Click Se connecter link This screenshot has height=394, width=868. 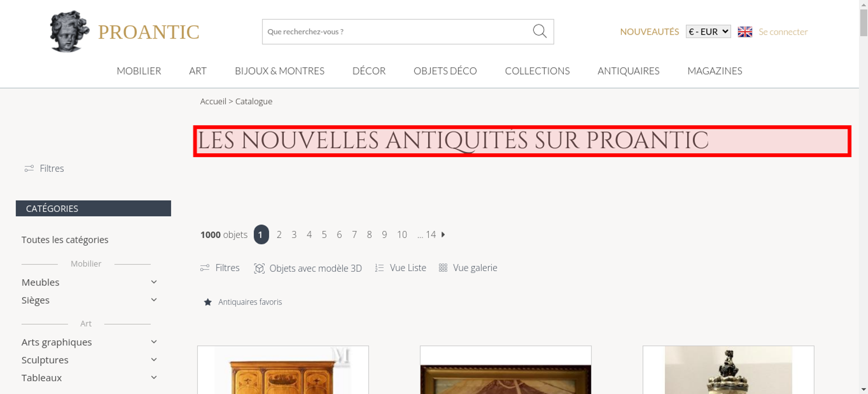point(783,32)
